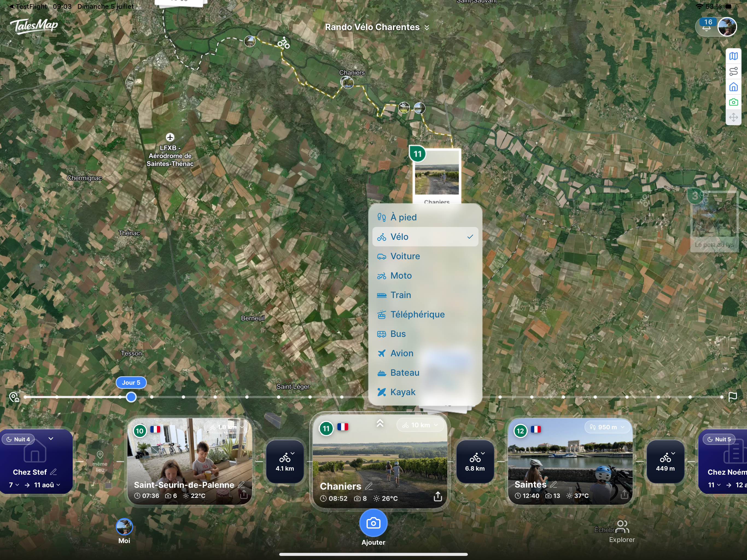Select Bus transport mode
Image resolution: width=747 pixels, height=560 pixels.
(x=425, y=334)
